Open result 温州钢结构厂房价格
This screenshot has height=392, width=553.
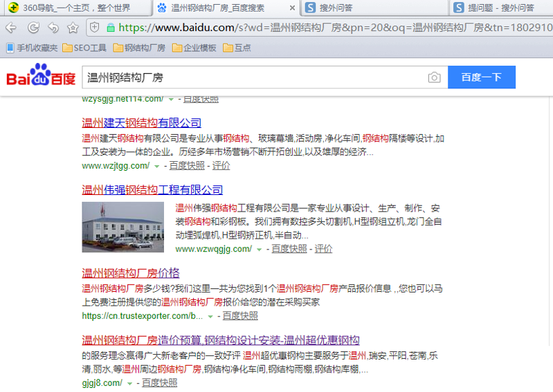click(x=131, y=273)
